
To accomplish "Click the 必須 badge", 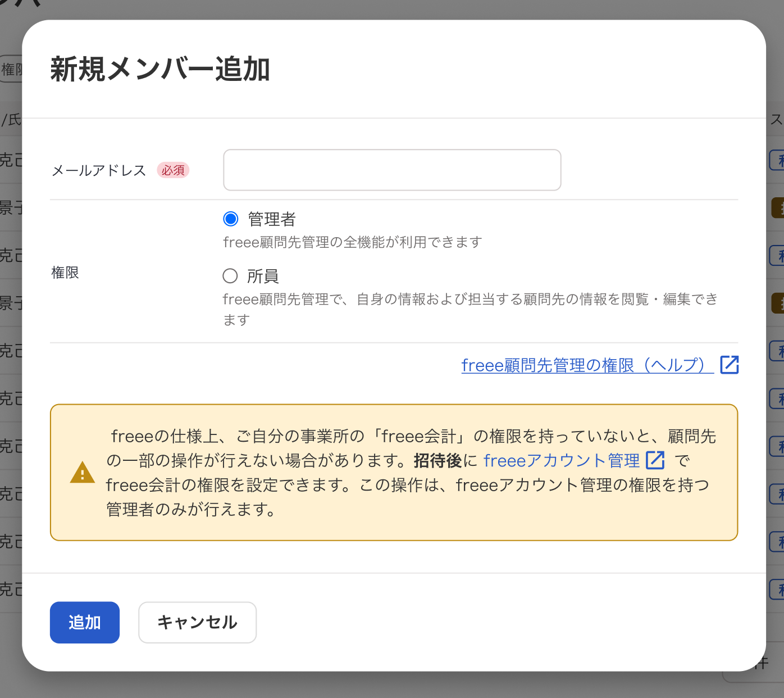I will tap(173, 170).
